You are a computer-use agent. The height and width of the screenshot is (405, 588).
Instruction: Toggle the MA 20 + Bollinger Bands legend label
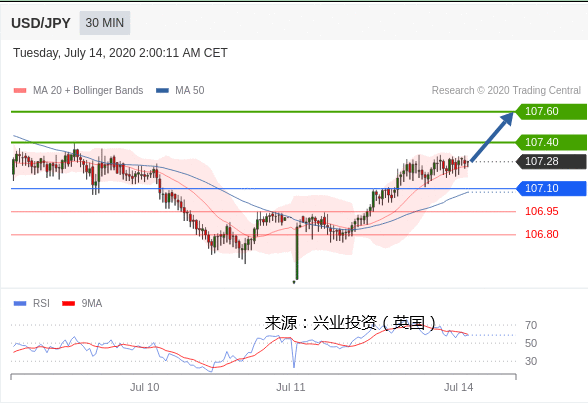tap(88, 90)
